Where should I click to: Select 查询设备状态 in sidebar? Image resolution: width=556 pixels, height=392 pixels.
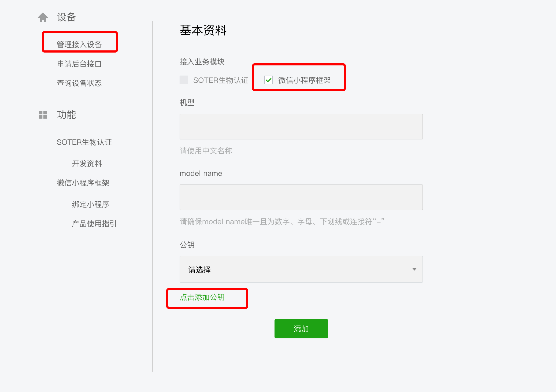pos(79,83)
